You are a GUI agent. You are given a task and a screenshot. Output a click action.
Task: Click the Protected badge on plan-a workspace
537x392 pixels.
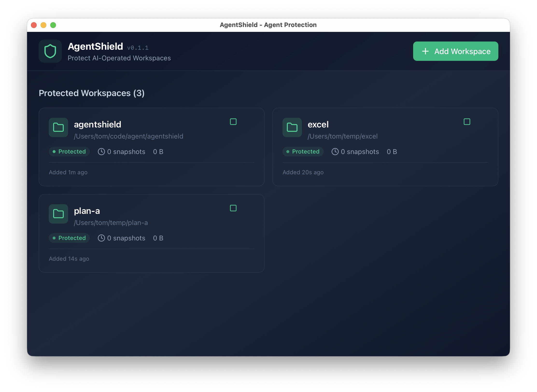pyautogui.click(x=69, y=238)
